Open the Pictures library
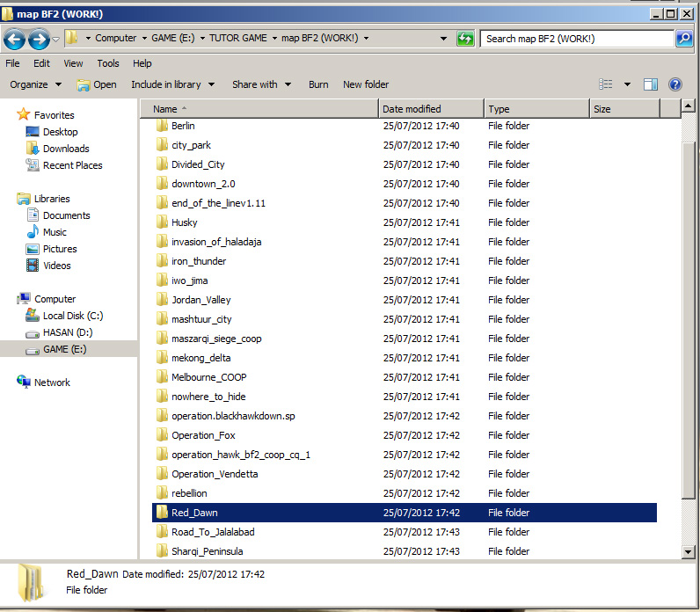 [60, 249]
